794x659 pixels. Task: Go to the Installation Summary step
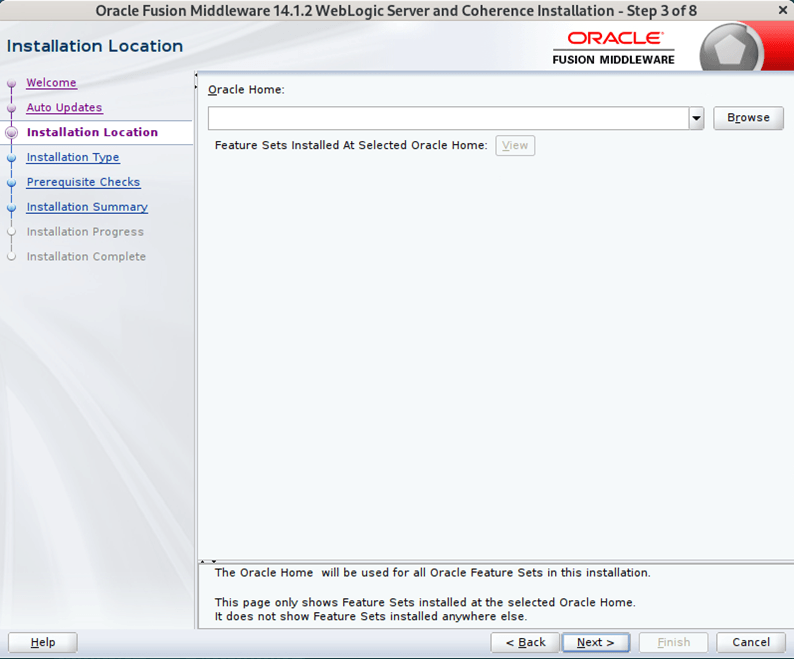click(x=87, y=207)
